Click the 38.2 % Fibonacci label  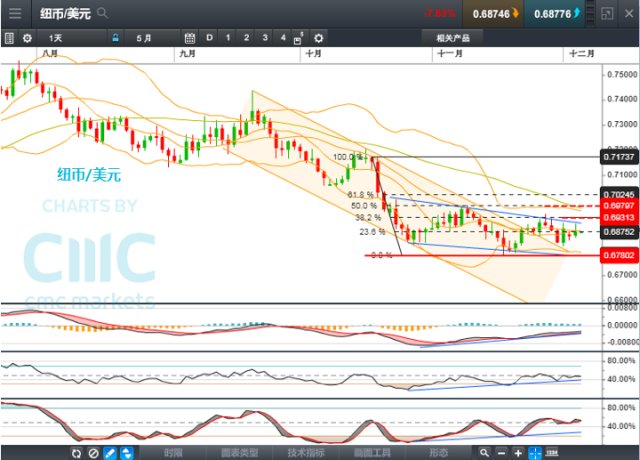point(368,218)
